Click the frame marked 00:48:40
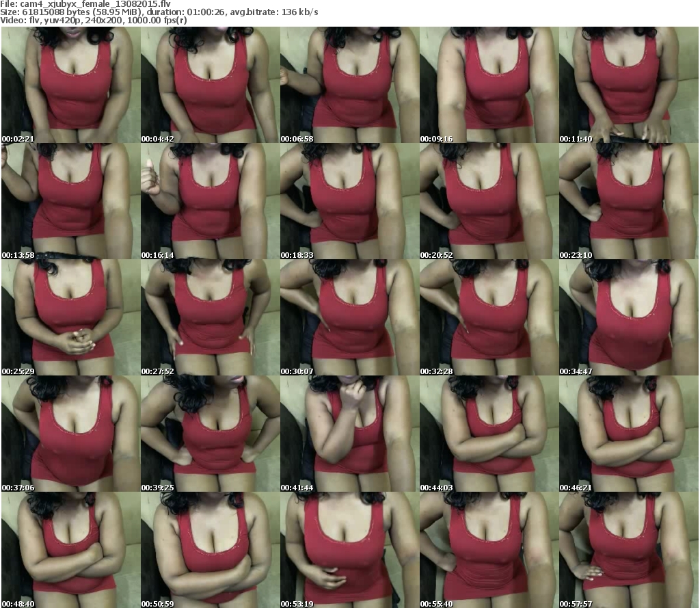This screenshot has width=700, height=608. (x=70, y=550)
